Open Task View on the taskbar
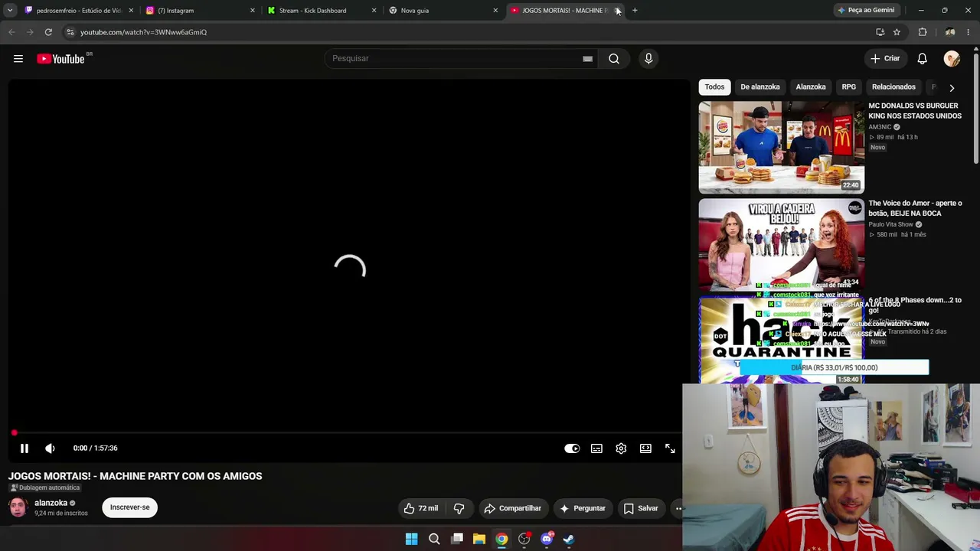The height and width of the screenshot is (551, 980). [x=457, y=539]
